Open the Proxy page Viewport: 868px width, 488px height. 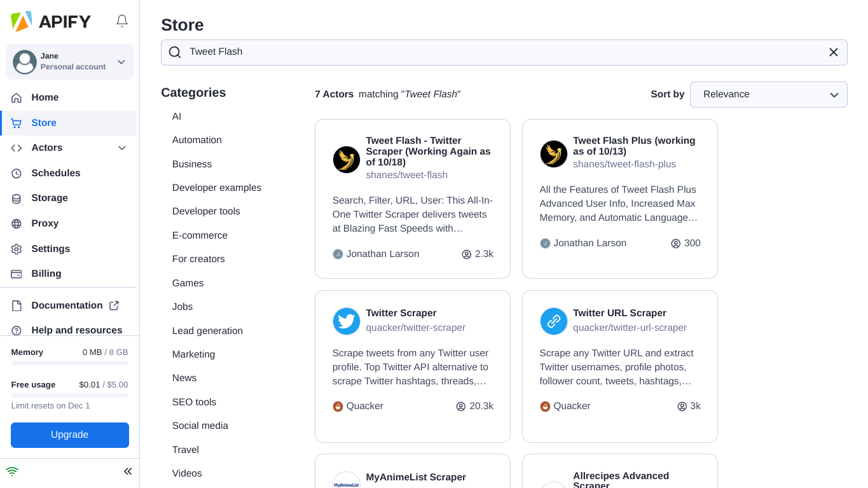(45, 223)
